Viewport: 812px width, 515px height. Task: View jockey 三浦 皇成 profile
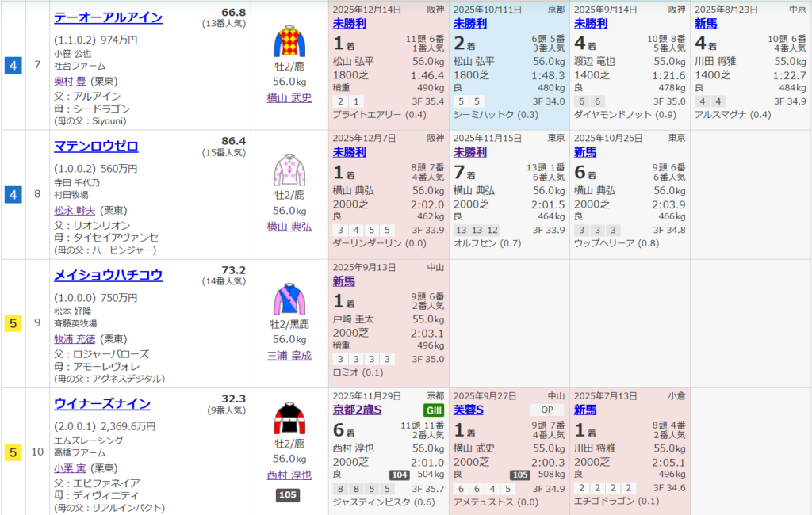click(289, 356)
